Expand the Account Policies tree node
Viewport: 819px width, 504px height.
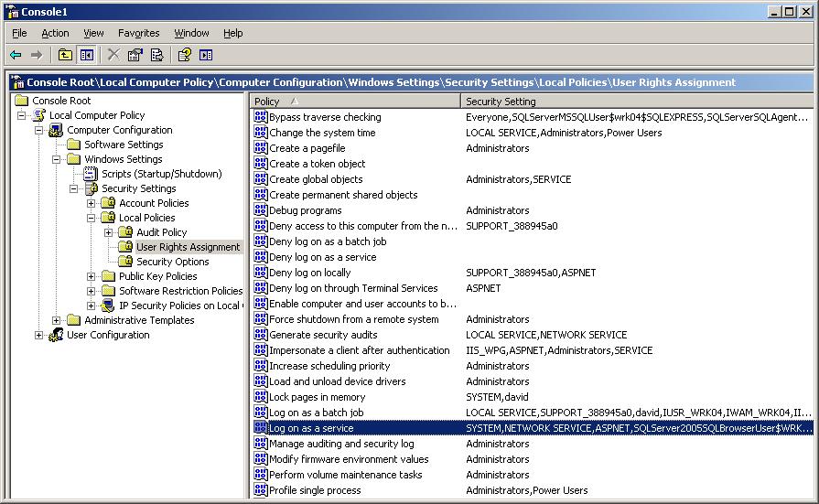coord(92,203)
